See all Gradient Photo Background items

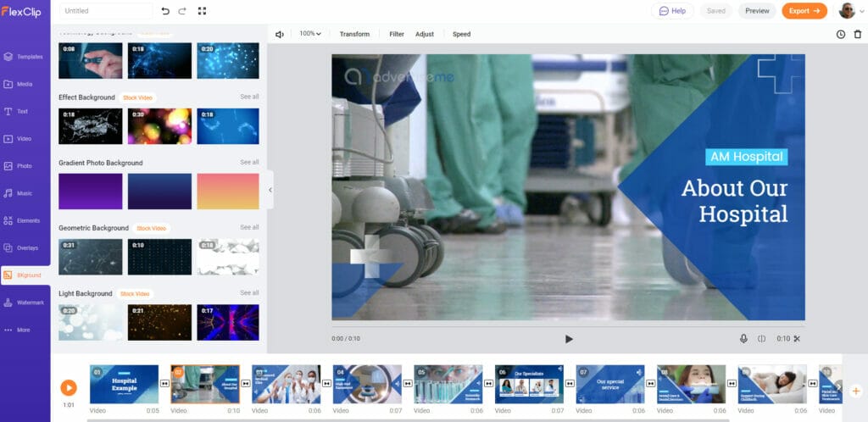249,163
